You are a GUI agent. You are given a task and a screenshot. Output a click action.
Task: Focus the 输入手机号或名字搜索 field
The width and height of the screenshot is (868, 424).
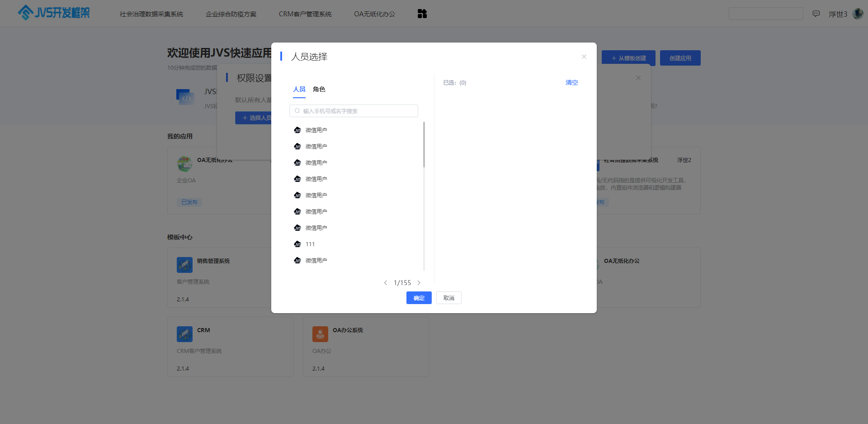click(354, 111)
